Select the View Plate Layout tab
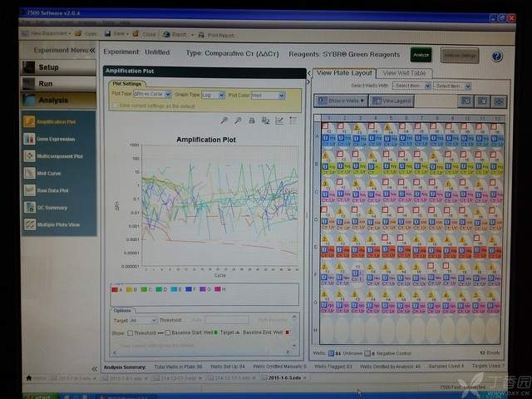532x399 pixels. pos(344,72)
